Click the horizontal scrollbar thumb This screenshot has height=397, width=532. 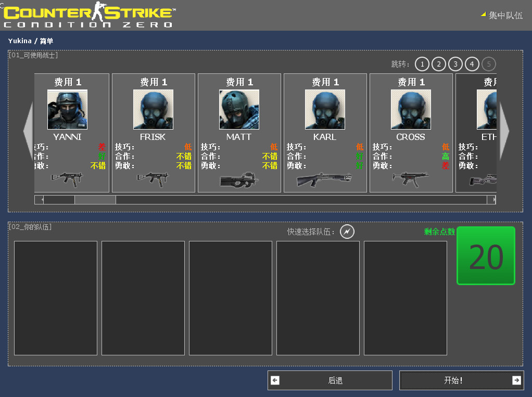[95, 200]
